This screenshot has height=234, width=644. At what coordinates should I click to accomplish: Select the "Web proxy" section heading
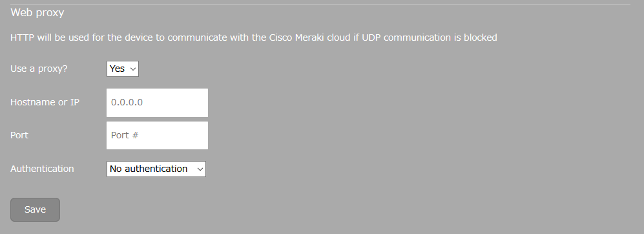point(37,13)
